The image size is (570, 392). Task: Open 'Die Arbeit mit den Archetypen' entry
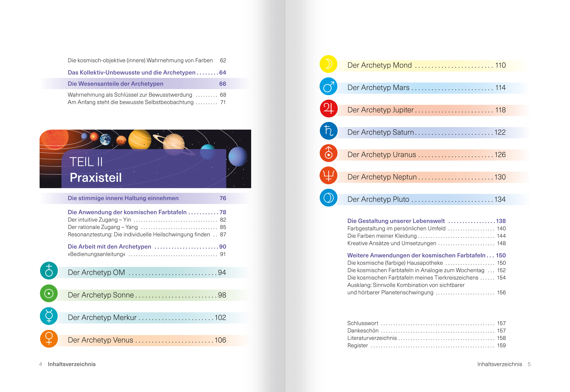[110, 247]
